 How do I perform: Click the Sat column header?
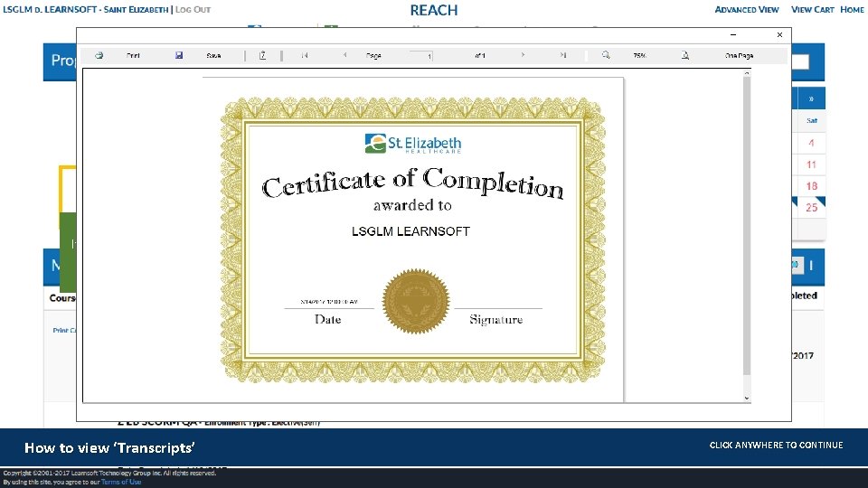click(812, 120)
